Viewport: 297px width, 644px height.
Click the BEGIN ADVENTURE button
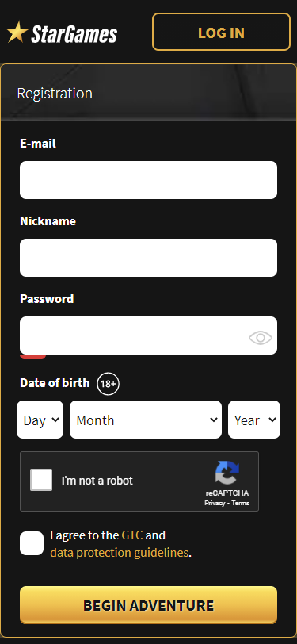coord(149,605)
